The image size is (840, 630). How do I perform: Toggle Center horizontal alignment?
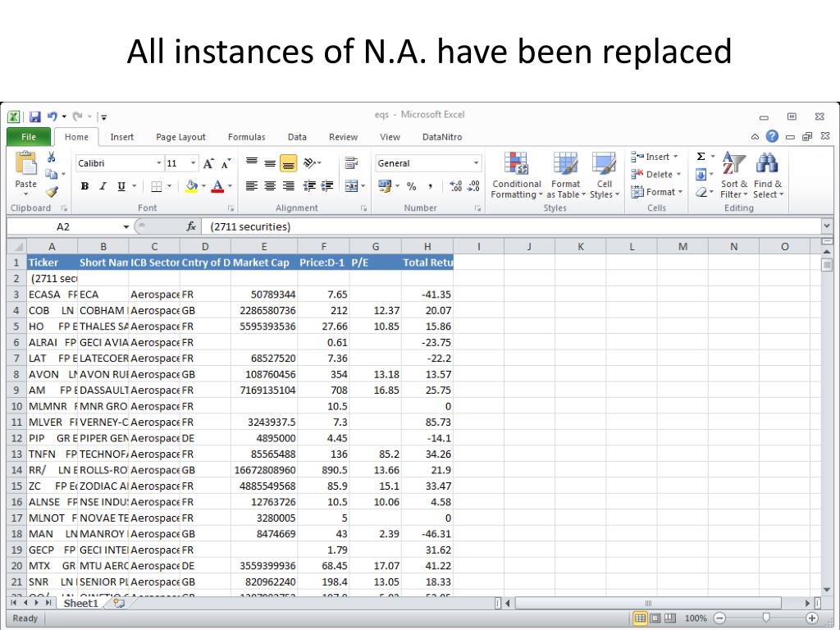(x=270, y=186)
